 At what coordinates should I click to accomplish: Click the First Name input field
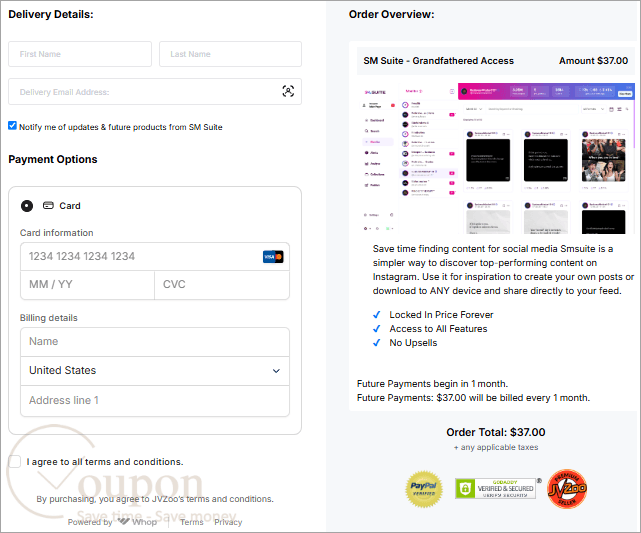click(x=80, y=54)
